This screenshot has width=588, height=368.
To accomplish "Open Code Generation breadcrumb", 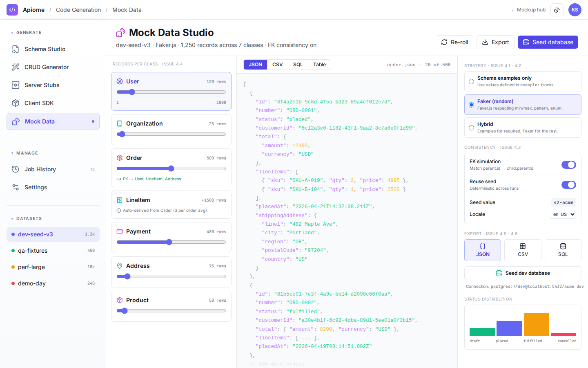I will click(x=78, y=10).
